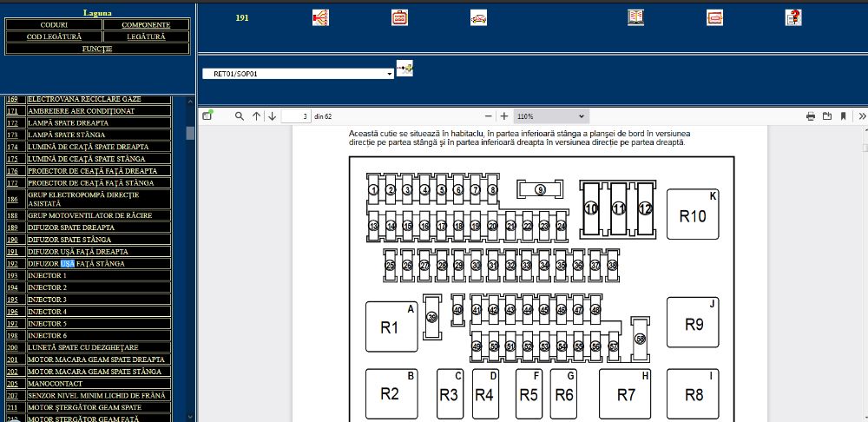Click the 191 component number at top
The image size is (868, 422).
click(x=242, y=17)
